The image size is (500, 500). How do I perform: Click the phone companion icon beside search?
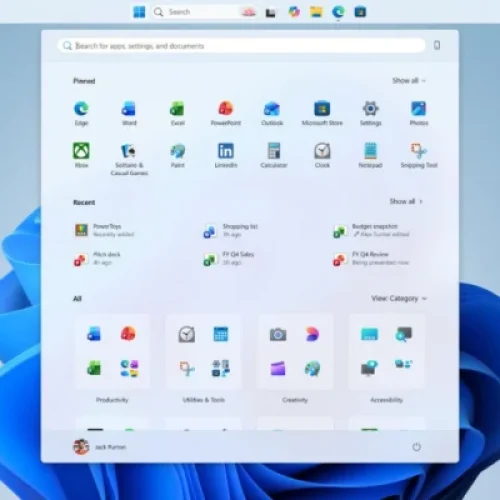click(437, 45)
